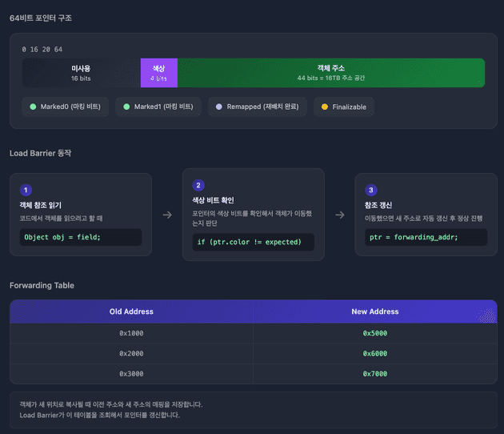Select the Marked0 (마킹 비트) chip

pyautogui.click(x=66, y=106)
